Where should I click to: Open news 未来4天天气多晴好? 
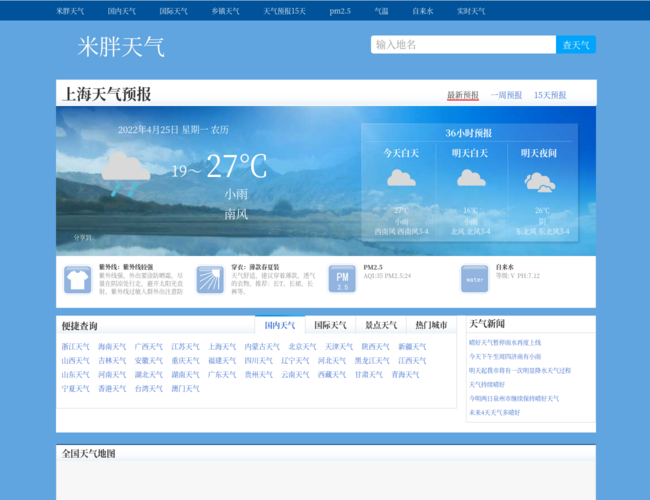pyautogui.click(x=494, y=413)
